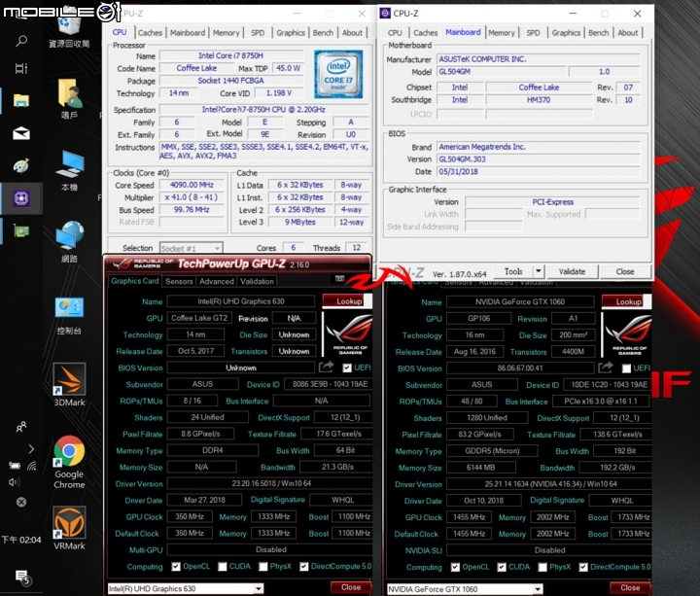Image resolution: width=700 pixels, height=596 pixels.
Task: Toggle OpenCL checkbox for Intel UHD Graphics
Action: pos(176,567)
